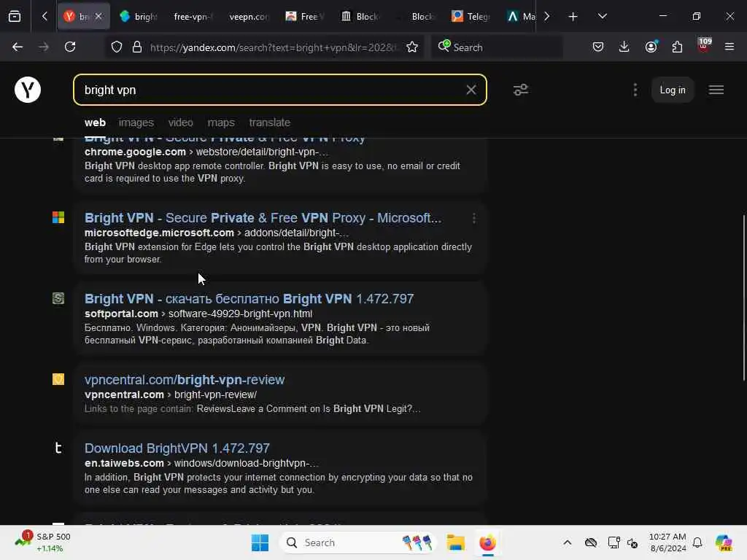
Task: Click the URL address bar
Action: (x=274, y=47)
